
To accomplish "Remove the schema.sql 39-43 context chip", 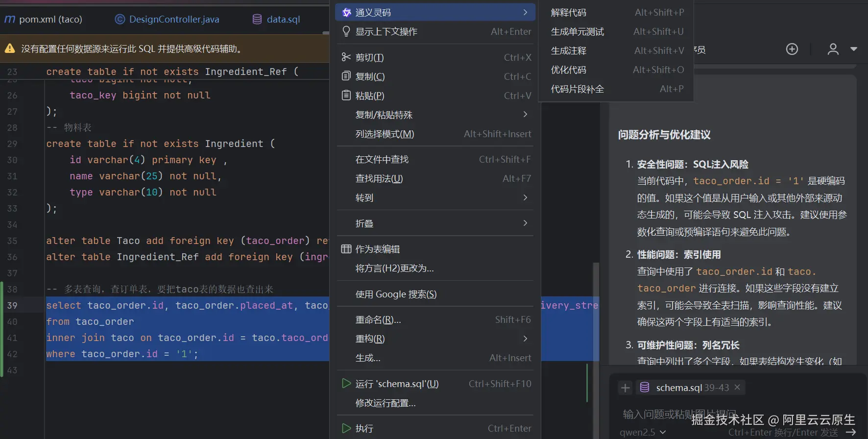I will (x=737, y=387).
